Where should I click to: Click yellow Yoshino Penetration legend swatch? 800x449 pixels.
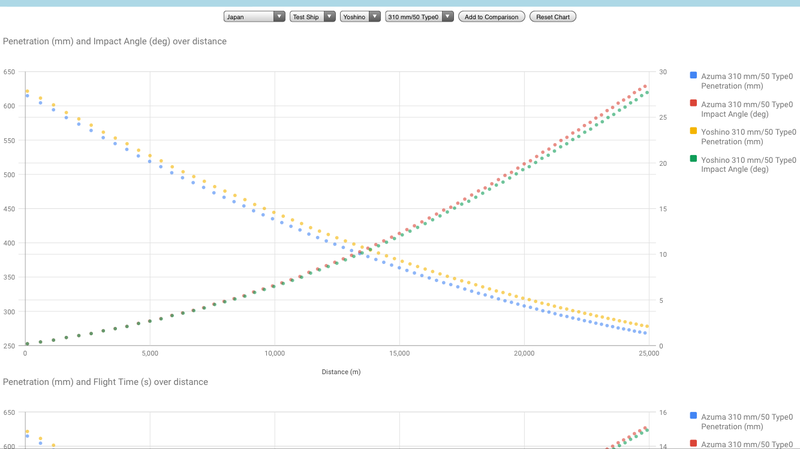693,131
